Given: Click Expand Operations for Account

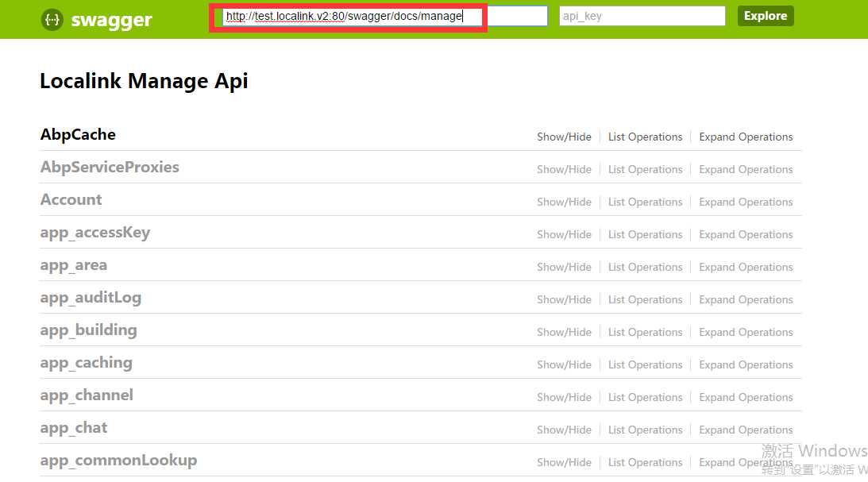Looking at the screenshot, I should [x=746, y=202].
